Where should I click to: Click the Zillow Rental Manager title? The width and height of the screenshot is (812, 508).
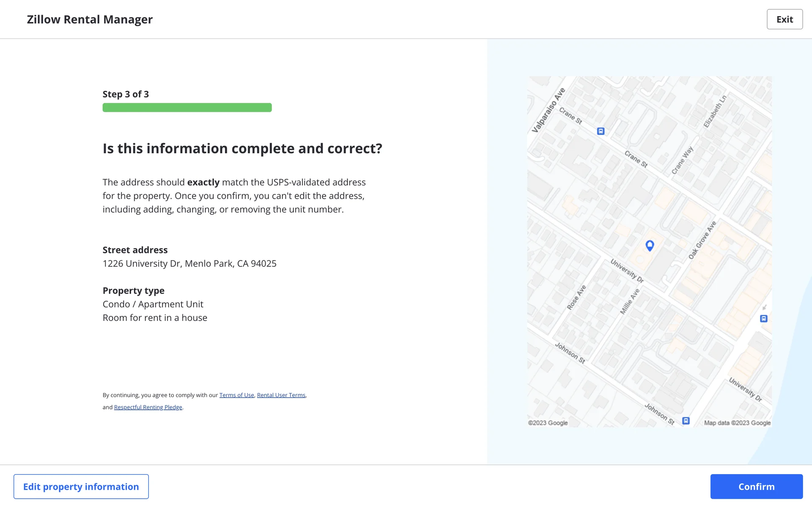[x=90, y=19]
